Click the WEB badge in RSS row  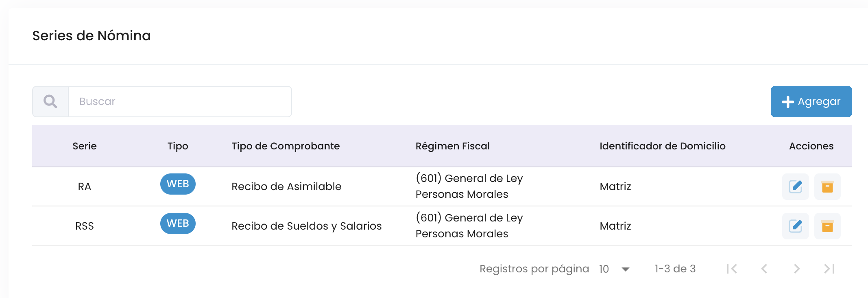tap(178, 223)
